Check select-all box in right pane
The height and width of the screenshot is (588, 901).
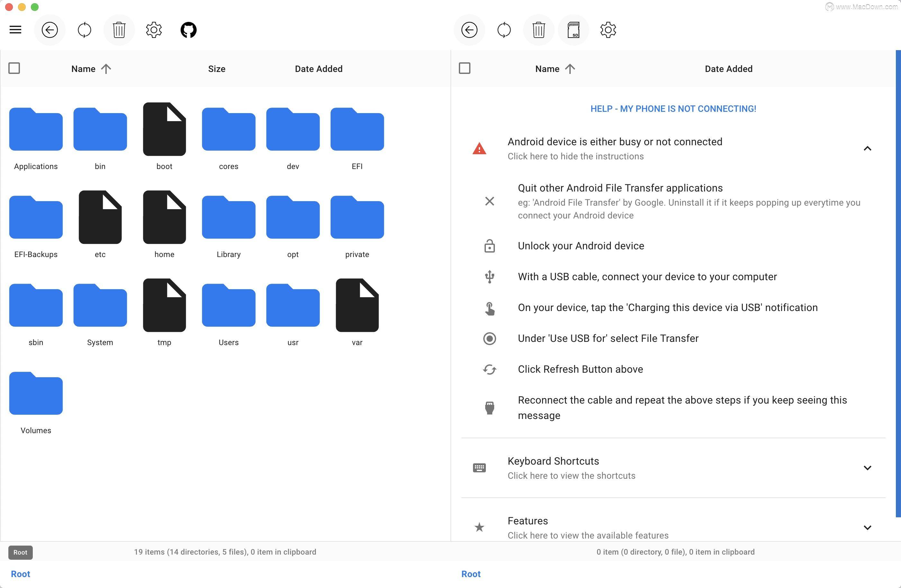point(465,68)
